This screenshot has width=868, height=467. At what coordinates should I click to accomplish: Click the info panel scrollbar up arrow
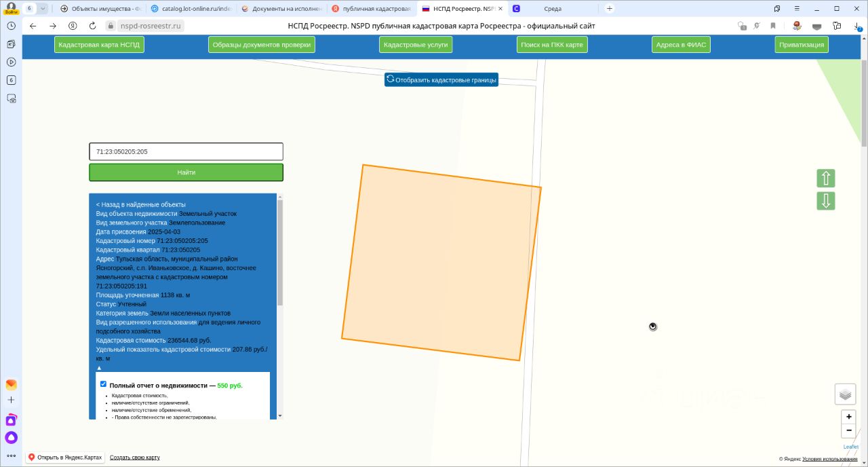tap(280, 197)
